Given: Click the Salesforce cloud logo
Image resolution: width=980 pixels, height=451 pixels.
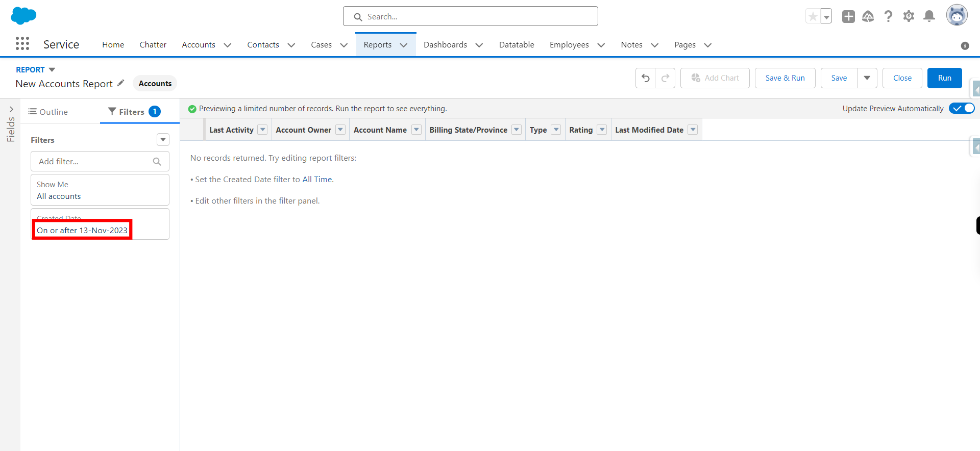Looking at the screenshot, I should click(23, 16).
